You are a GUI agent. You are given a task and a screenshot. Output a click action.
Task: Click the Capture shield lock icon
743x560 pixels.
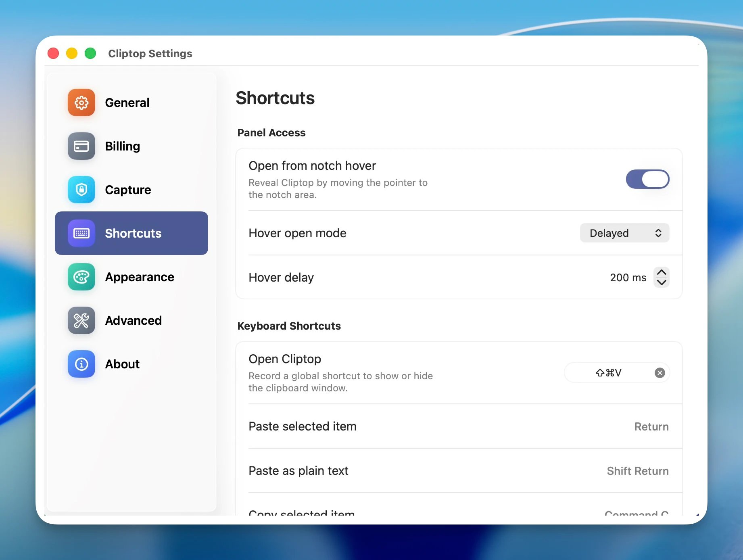[81, 190]
